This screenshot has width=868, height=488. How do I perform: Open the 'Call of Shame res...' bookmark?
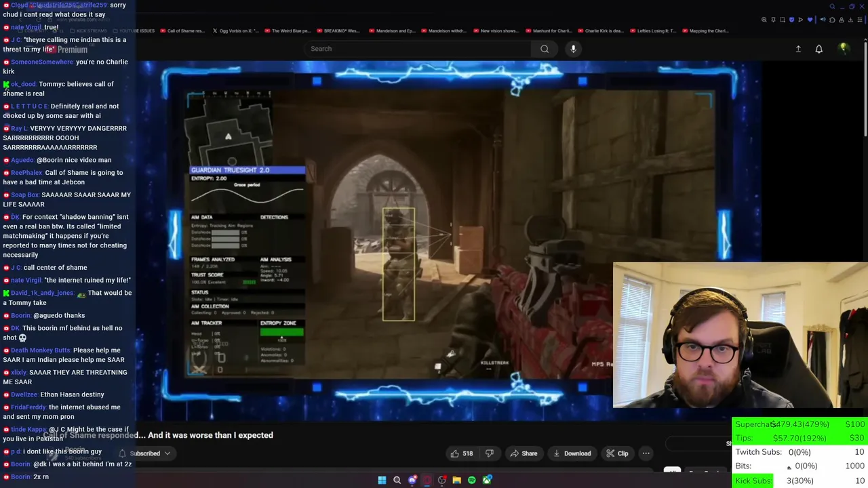[x=182, y=31]
